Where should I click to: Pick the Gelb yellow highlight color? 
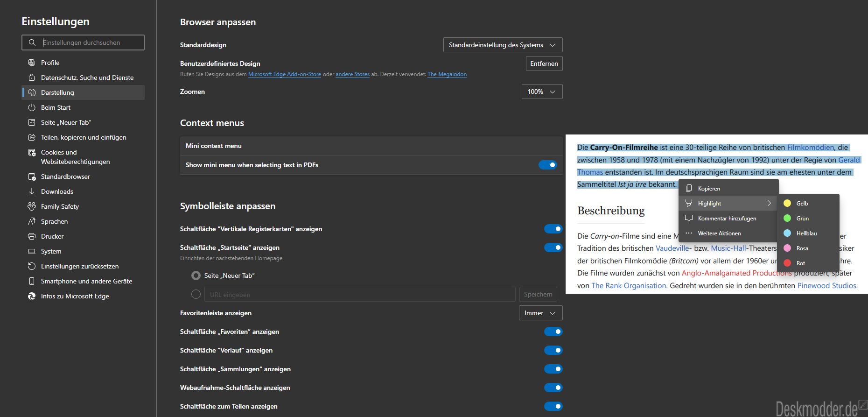point(808,203)
